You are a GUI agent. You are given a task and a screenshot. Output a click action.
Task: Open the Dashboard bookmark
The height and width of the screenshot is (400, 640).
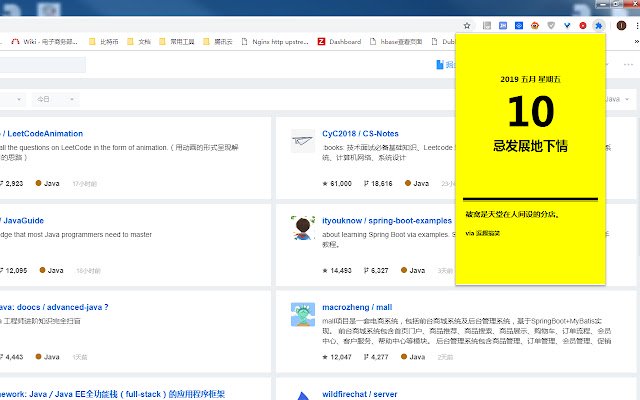coord(340,42)
